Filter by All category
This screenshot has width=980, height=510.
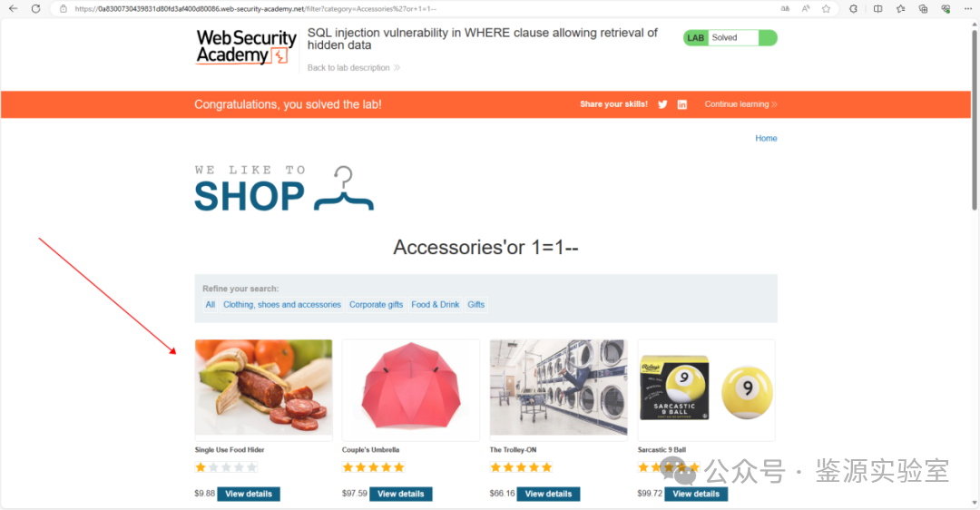click(210, 304)
